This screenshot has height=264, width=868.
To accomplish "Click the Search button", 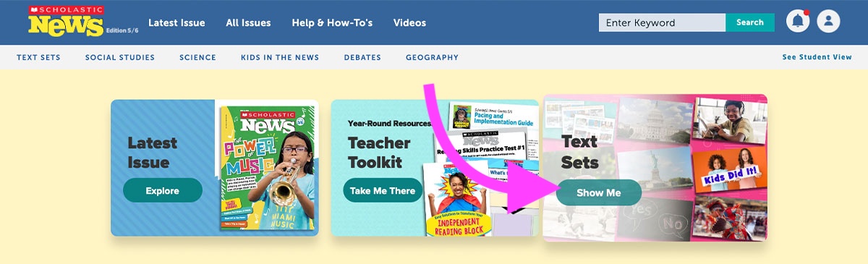I will [x=750, y=22].
